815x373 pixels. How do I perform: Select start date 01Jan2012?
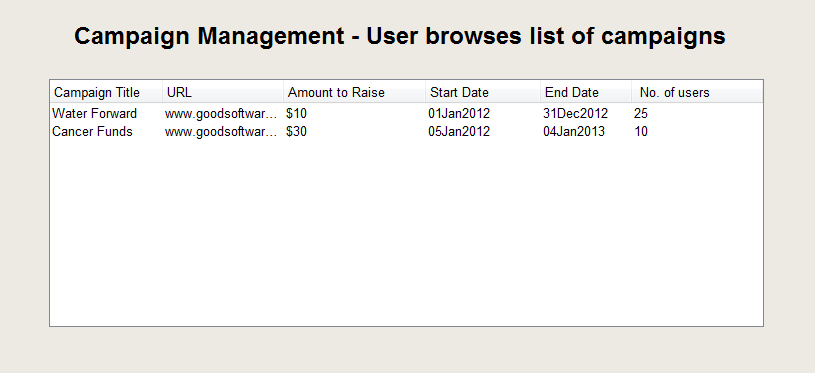pyautogui.click(x=459, y=113)
